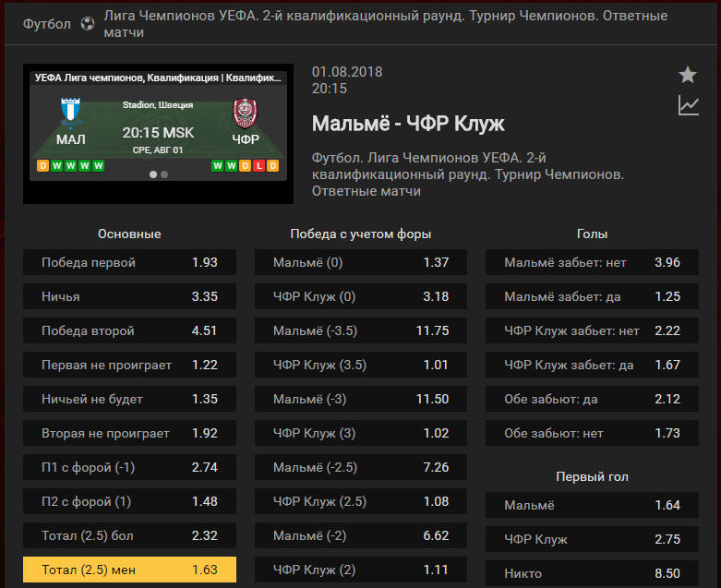The height and width of the screenshot is (588, 721).
Task: Deselect highlighted Тотал (2.5) мен 1.63
Action: pos(129,570)
